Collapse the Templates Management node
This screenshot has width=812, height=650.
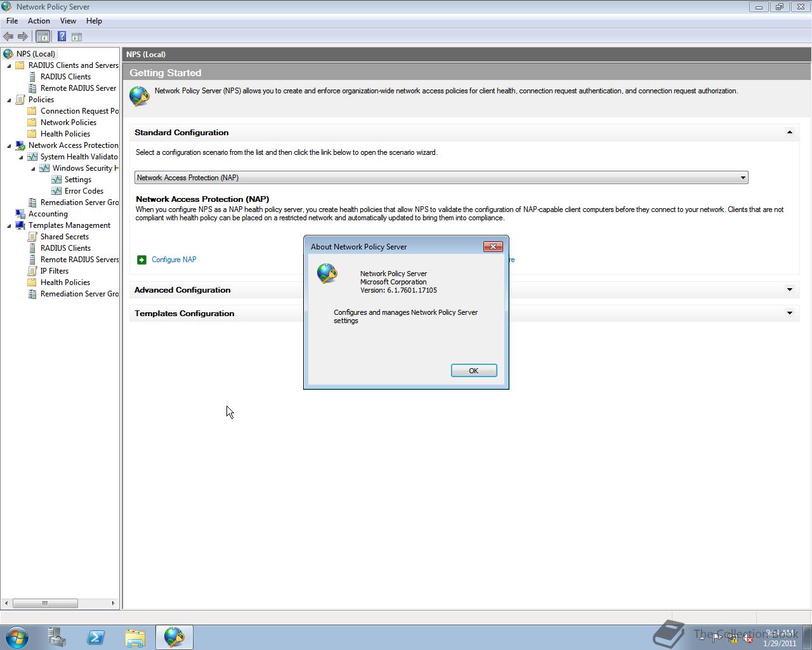[x=9, y=225]
